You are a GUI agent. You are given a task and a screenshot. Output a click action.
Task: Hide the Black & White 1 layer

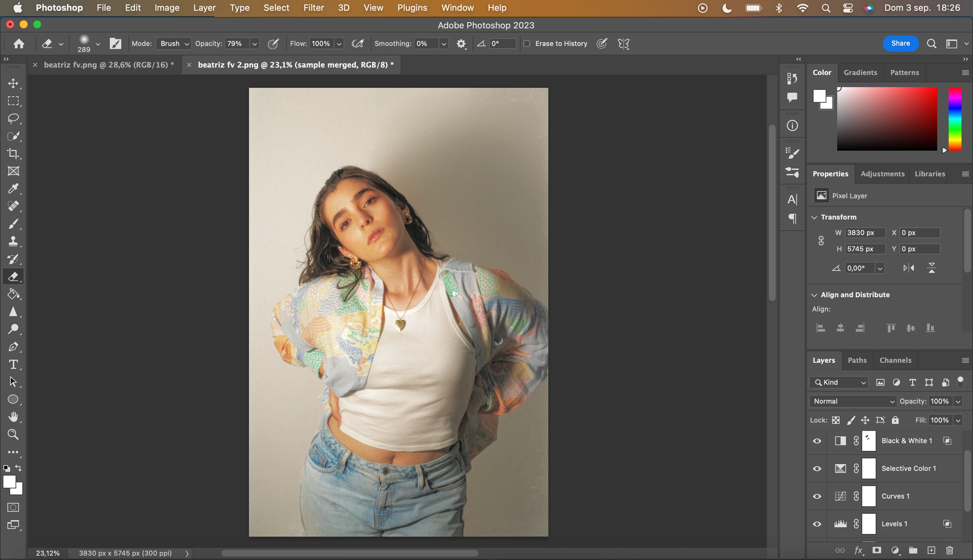[817, 441]
